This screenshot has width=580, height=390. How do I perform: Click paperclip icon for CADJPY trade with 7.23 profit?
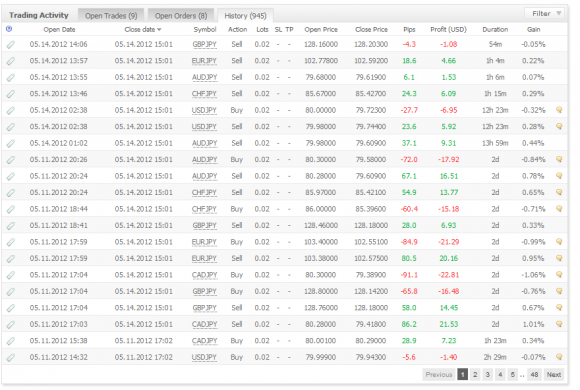(11, 341)
